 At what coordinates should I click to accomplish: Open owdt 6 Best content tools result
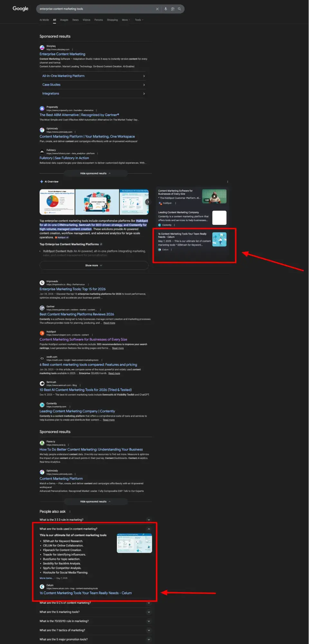(x=88, y=365)
